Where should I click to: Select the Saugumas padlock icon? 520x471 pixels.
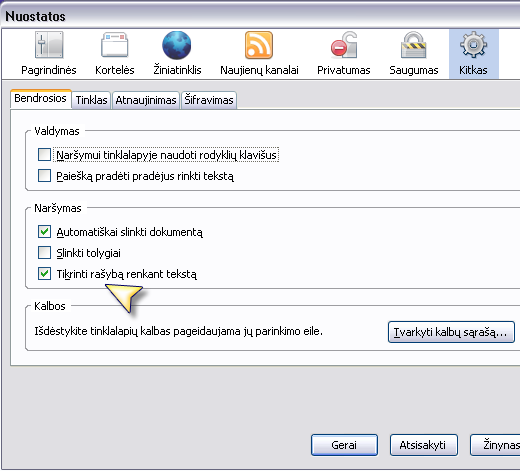click(413, 45)
